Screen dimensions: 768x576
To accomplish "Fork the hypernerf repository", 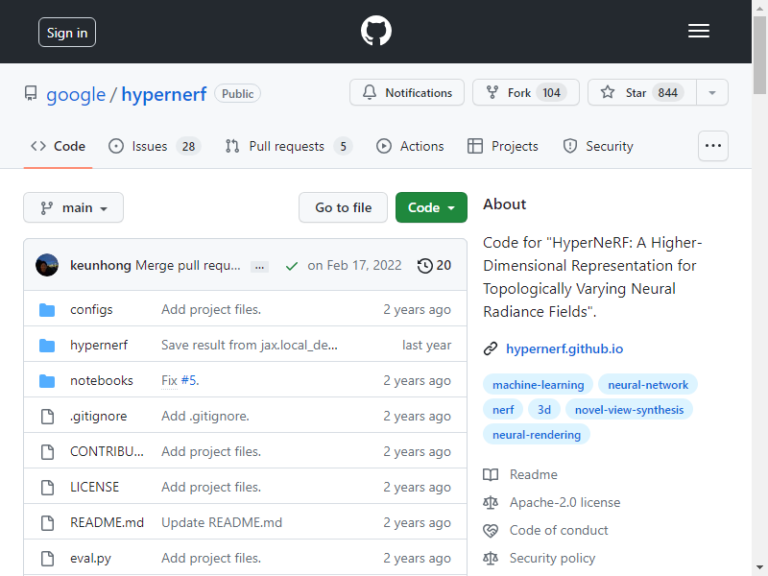I will point(526,93).
